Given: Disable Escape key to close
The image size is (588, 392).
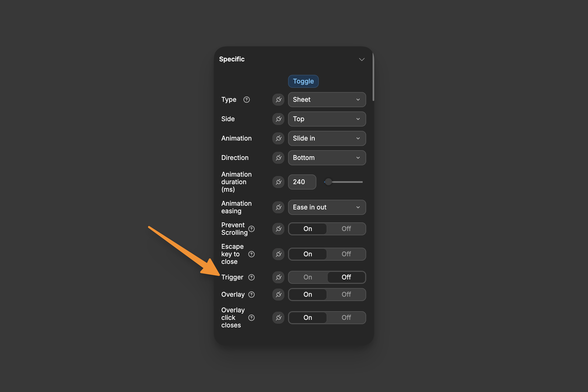Looking at the screenshot, I should pyautogui.click(x=346, y=254).
